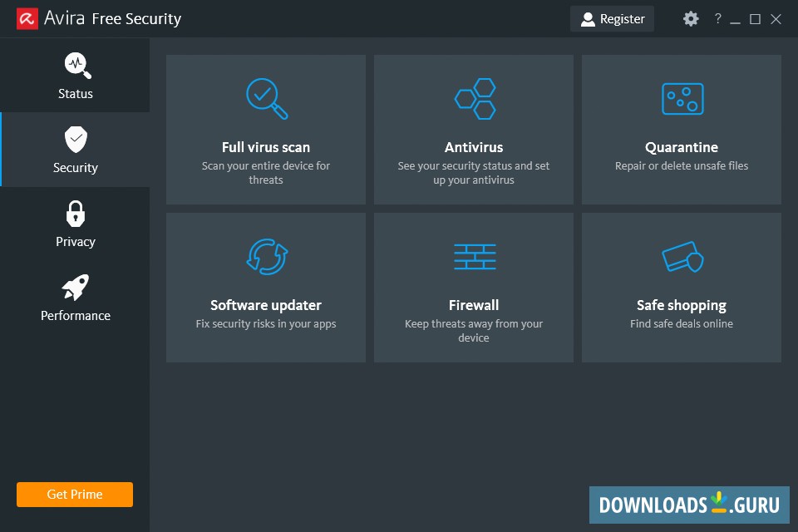
Task: Click the Register button
Action: tap(613, 17)
